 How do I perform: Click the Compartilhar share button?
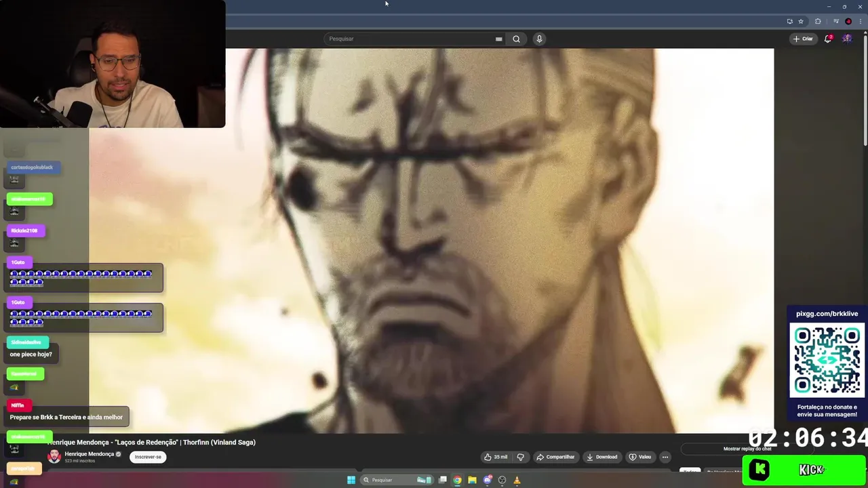pos(555,457)
